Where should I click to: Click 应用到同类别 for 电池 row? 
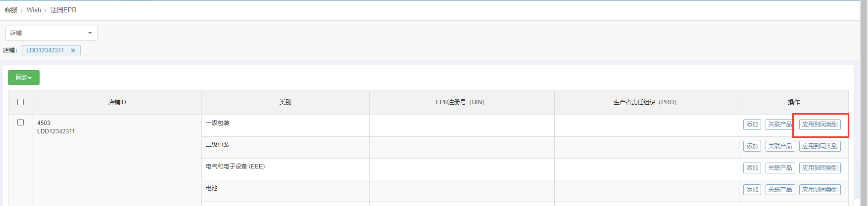pyautogui.click(x=820, y=190)
